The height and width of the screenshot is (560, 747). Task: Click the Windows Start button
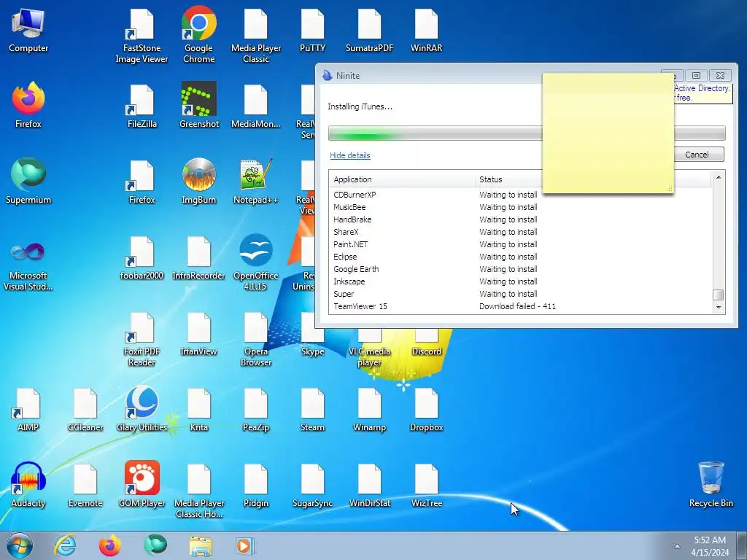click(20, 545)
